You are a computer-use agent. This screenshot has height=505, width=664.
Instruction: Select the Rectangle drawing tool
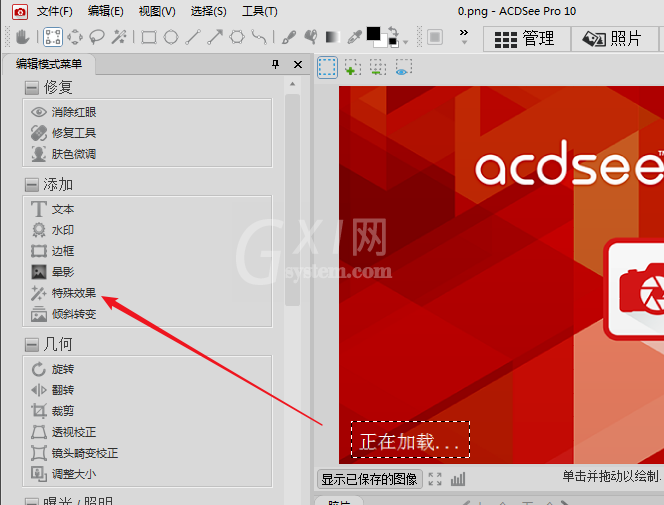click(x=149, y=37)
